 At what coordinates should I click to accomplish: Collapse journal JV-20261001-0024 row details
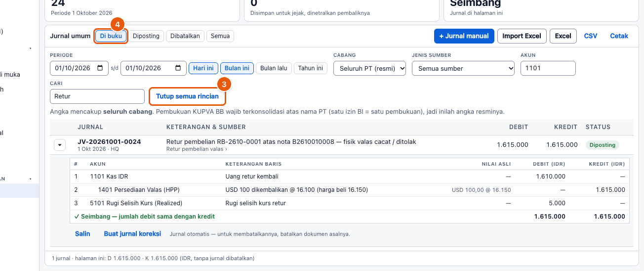tap(59, 145)
